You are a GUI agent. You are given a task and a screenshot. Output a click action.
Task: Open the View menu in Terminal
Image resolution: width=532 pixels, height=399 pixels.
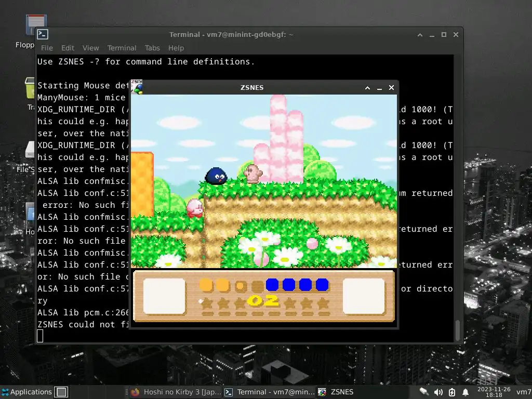[x=90, y=48]
